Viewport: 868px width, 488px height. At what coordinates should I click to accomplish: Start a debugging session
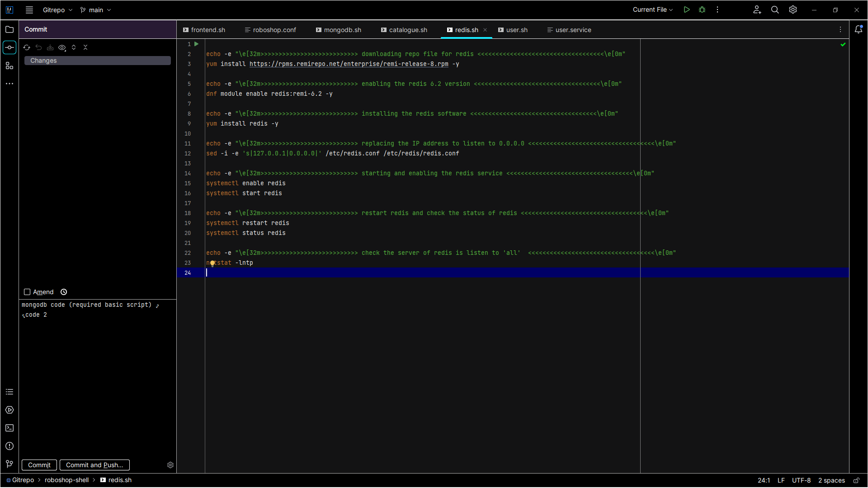702,9
